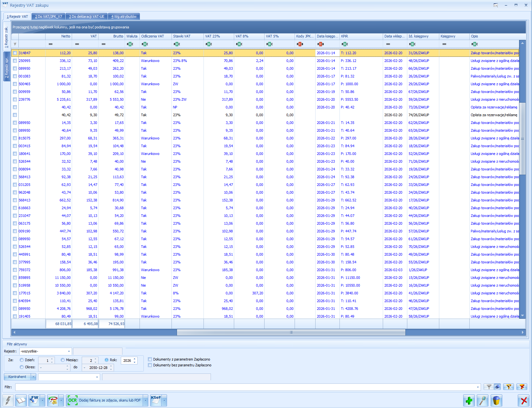Sort by clicking the Brutto column header
The width and height of the screenshot is (532, 408).
tap(111, 36)
